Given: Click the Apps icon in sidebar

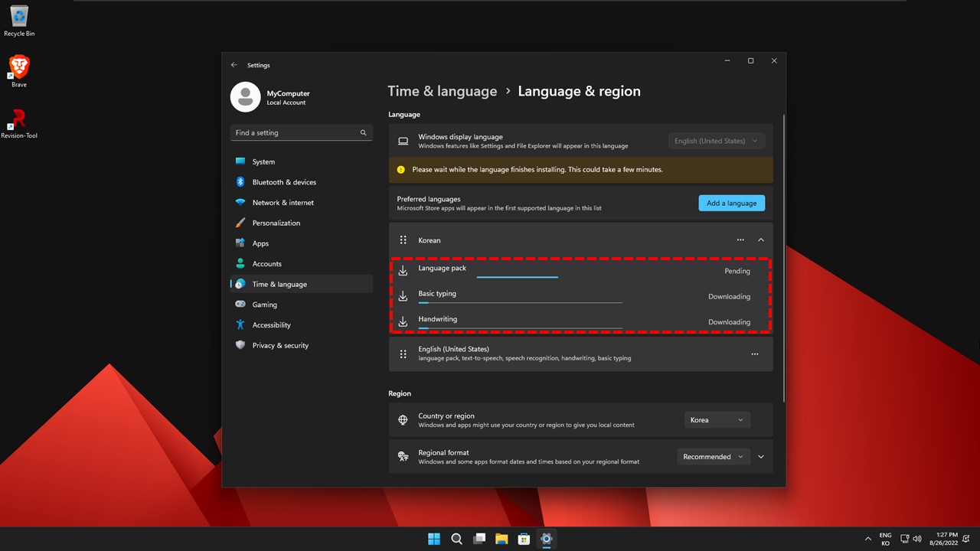Looking at the screenshot, I should (240, 243).
